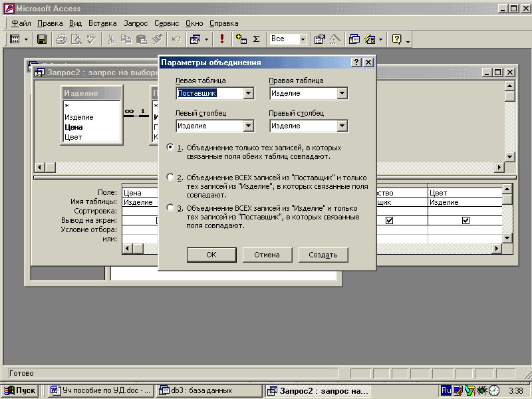The width and height of the screenshot is (532, 399).
Task: Switch to the Уч пособие по УД.doc taskbar item
Action: (101, 390)
